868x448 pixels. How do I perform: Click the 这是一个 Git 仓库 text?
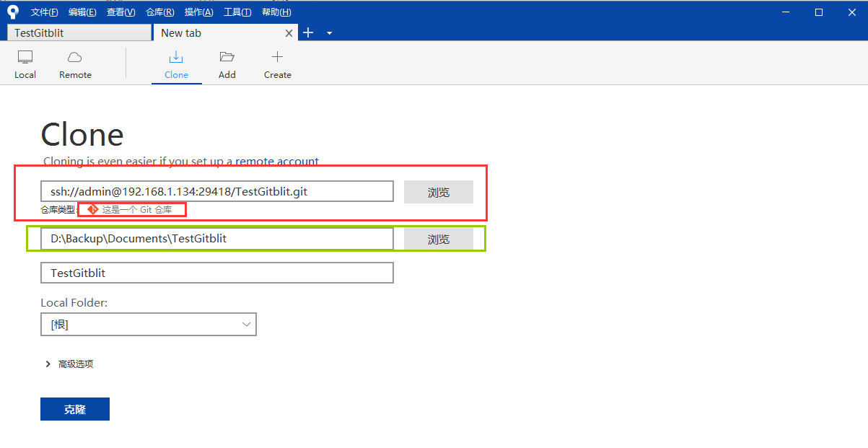[x=137, y=210]
